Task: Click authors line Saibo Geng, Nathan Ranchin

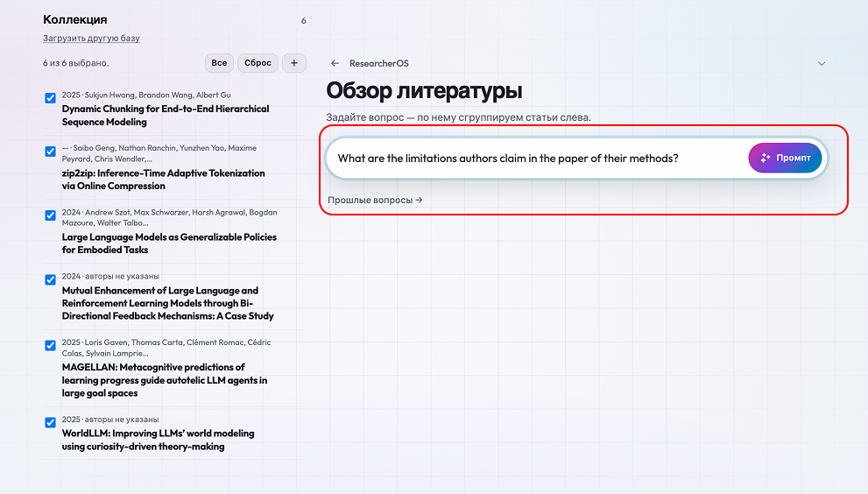Action: [159, 153]
